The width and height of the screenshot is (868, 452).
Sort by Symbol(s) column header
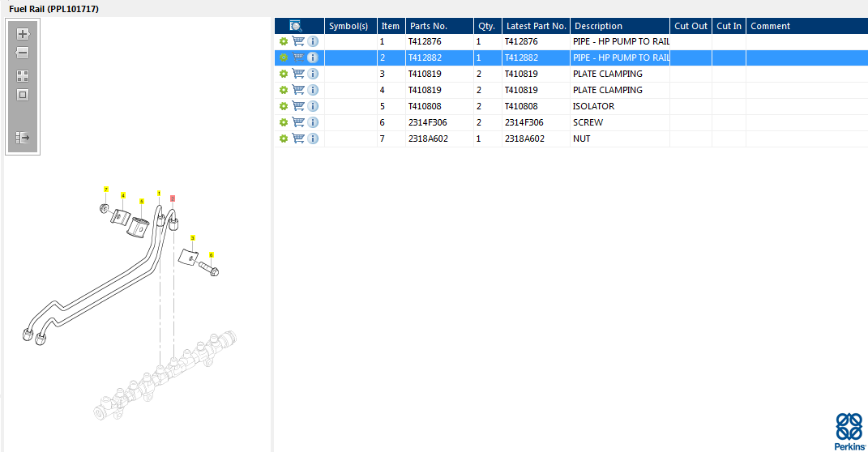(350, 26)
